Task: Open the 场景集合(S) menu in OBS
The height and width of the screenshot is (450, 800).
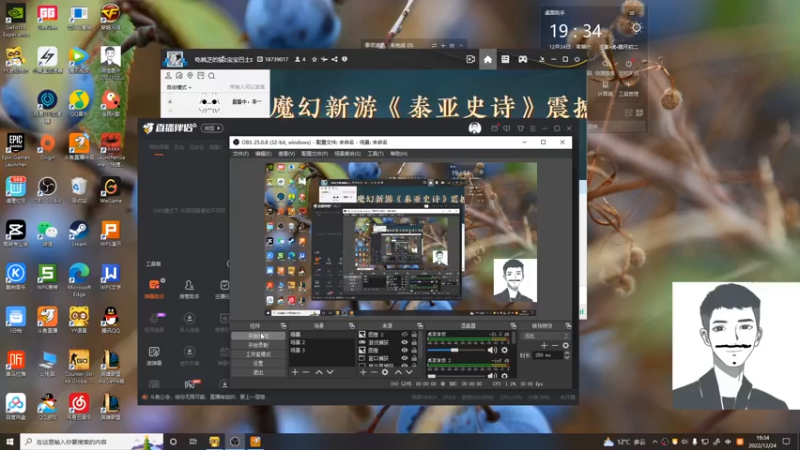Action: (347, 154)
